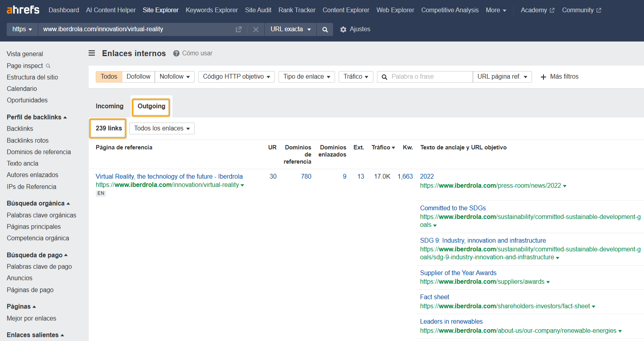
Task: Open AI Content Helper
Action: (111, 10)
